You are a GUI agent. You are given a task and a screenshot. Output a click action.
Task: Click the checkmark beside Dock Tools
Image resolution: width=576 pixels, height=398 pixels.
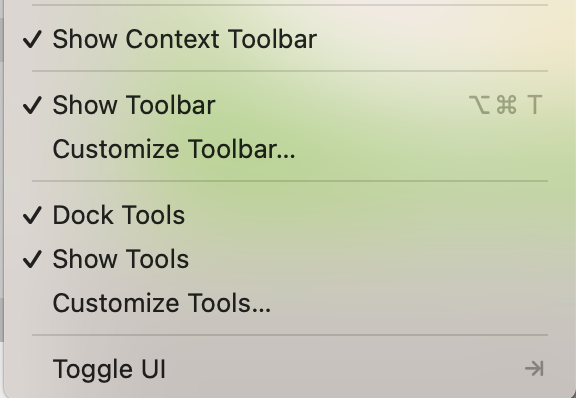pyautogui.click(x=32, y=215)
